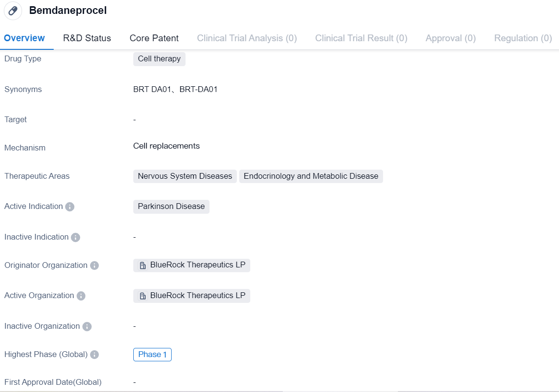Image resolution: width=559 pixels, height=392 pixels.
Task: Click Endocrinology and Metabolic Disease tag
Action: click(x=311, y=176)
